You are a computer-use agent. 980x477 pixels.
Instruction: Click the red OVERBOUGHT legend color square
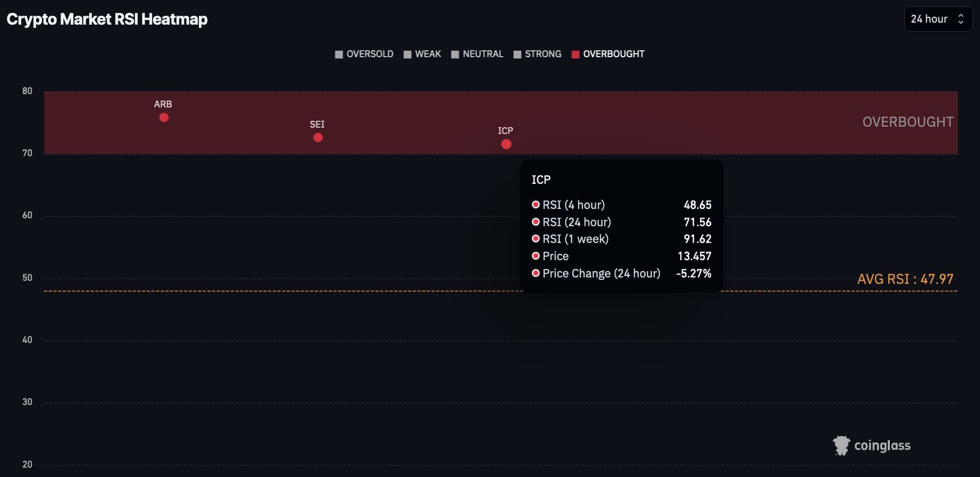click(575, 54)
